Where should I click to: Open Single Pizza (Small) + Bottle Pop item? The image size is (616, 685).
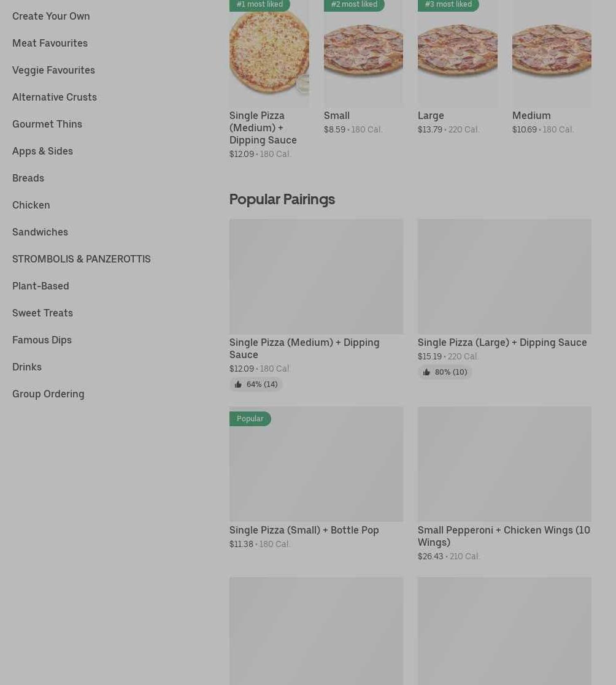coord(316,465)
